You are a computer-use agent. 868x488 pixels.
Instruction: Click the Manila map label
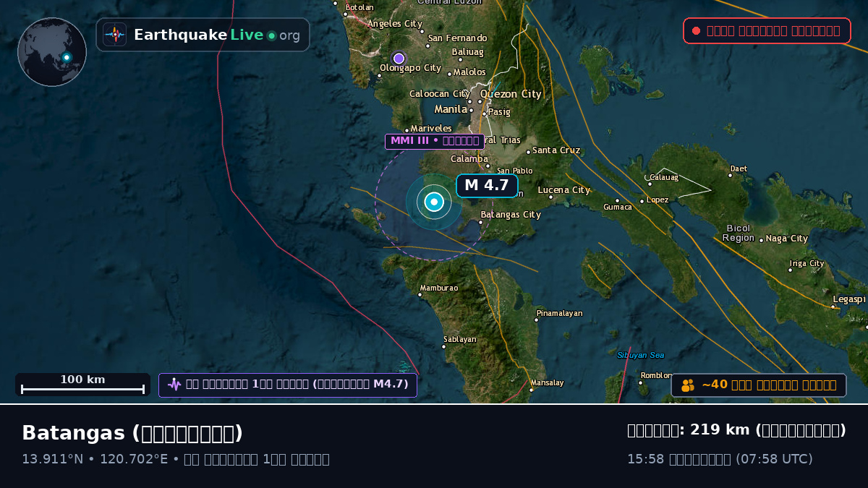pos(451,109)
